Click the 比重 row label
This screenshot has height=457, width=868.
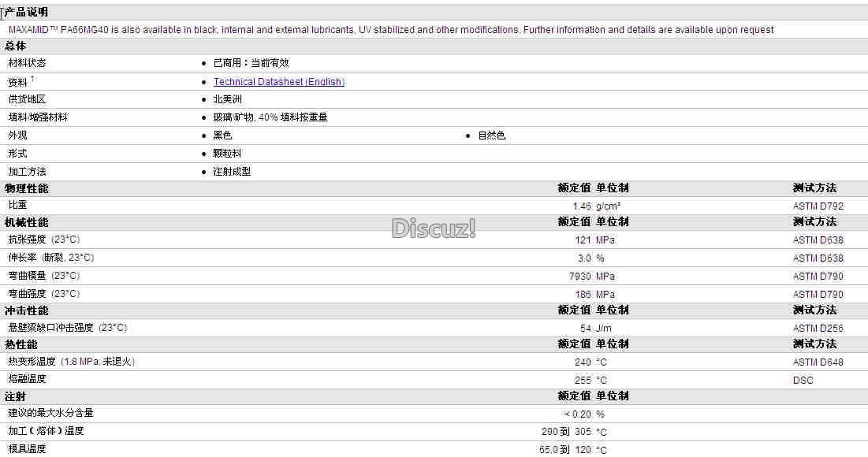17,205
